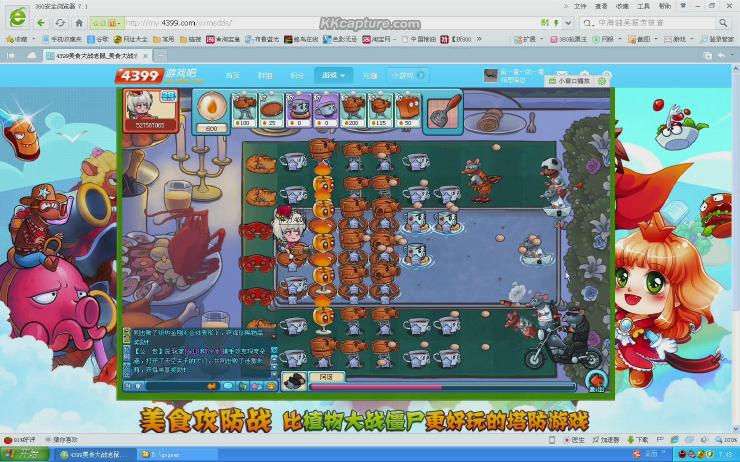740x462 pixels.
Task: Expand the 截图 screenshot dropdown
Action: pyautogui.click(x=656, y=39)
